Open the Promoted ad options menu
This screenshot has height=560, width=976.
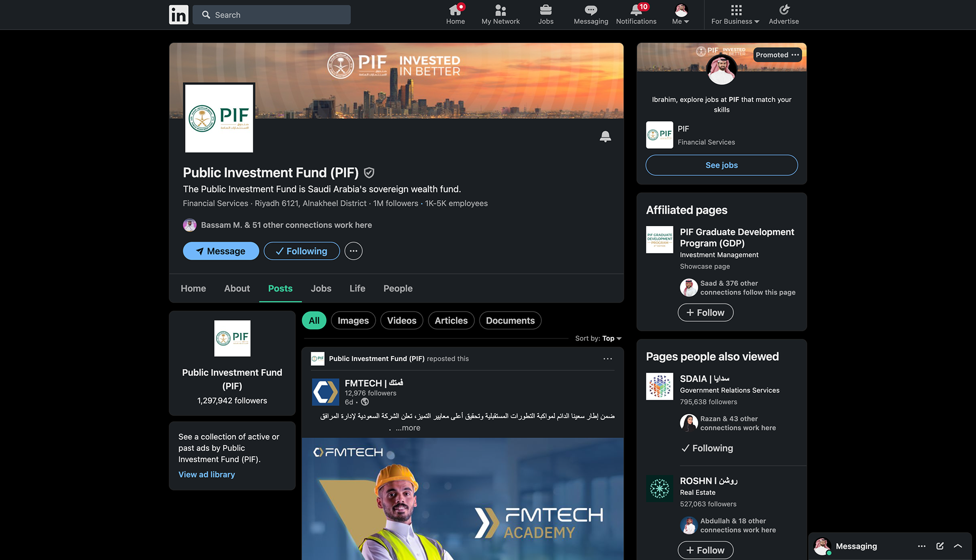795,55
